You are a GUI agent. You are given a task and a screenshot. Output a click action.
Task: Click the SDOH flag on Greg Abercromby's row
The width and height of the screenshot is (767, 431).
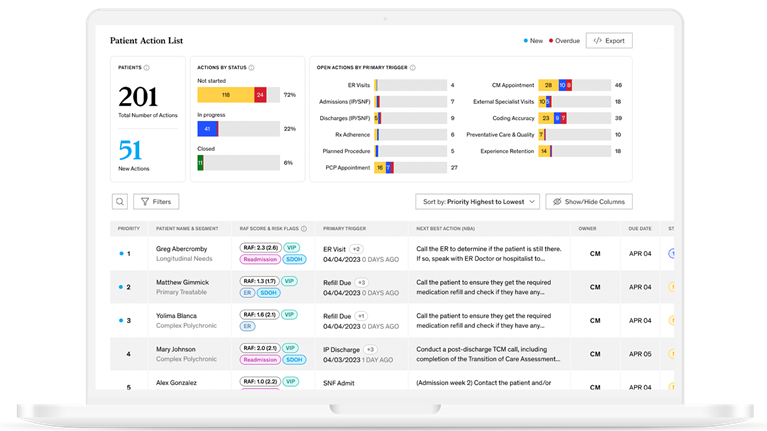[x=296, y=258]
